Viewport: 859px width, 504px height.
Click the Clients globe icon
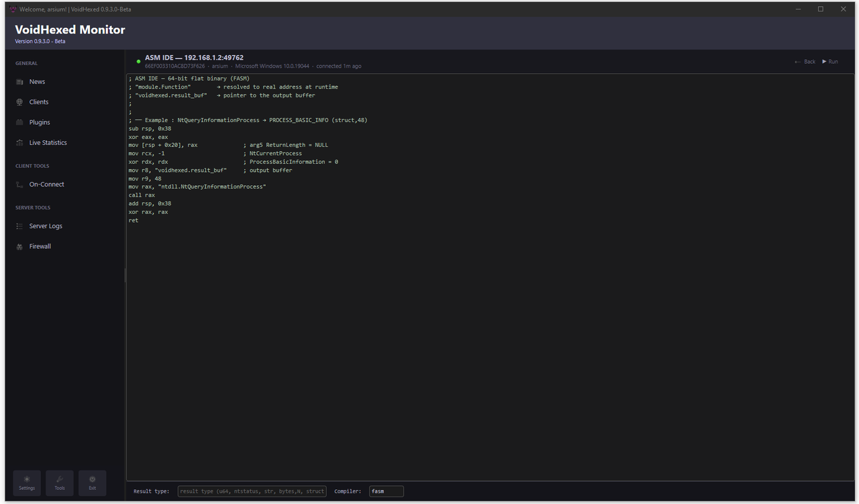click(19, 102)
